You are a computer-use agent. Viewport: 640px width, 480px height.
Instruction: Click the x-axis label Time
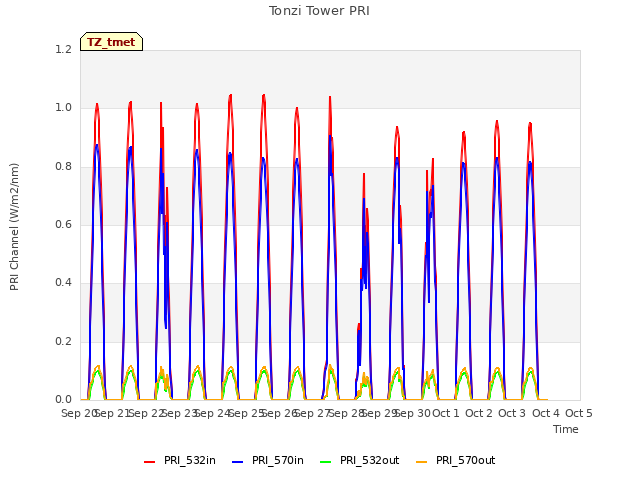pyautogui.click(x=566, y=429)
